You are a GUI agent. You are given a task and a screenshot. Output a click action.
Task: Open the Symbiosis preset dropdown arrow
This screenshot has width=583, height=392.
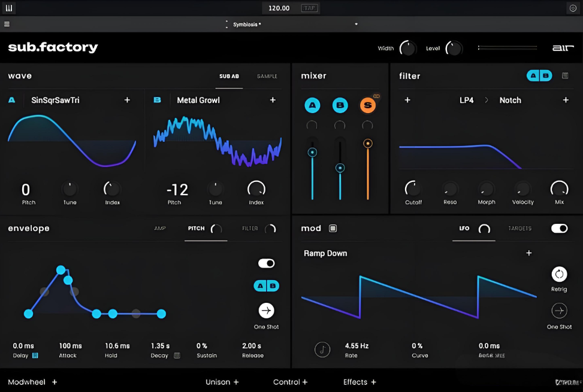tap(356, 24)
